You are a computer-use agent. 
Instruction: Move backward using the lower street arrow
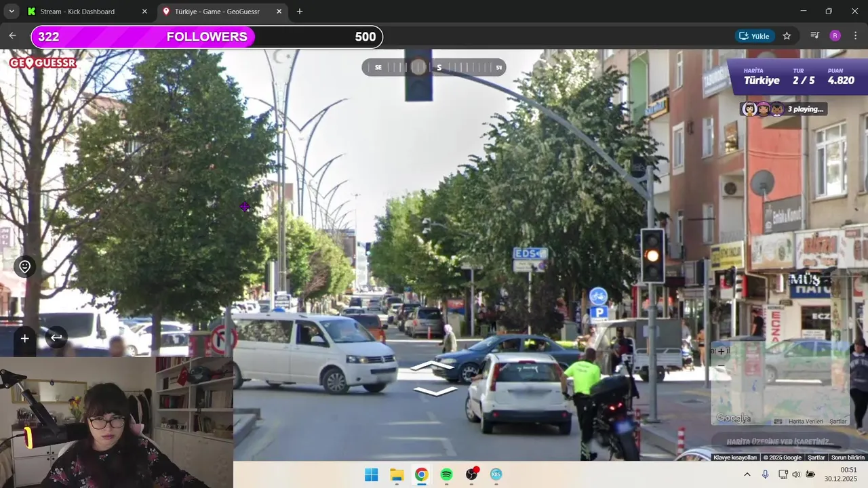pos(435,391)
